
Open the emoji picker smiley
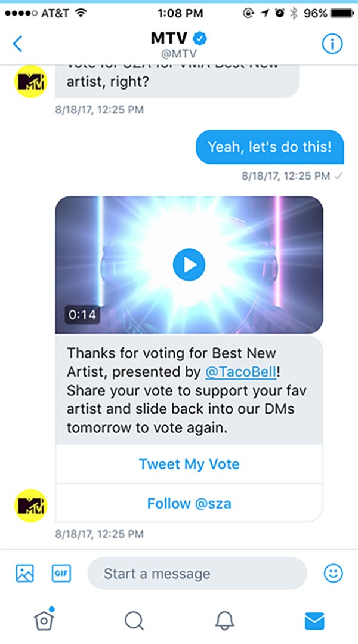coord(333,574)
